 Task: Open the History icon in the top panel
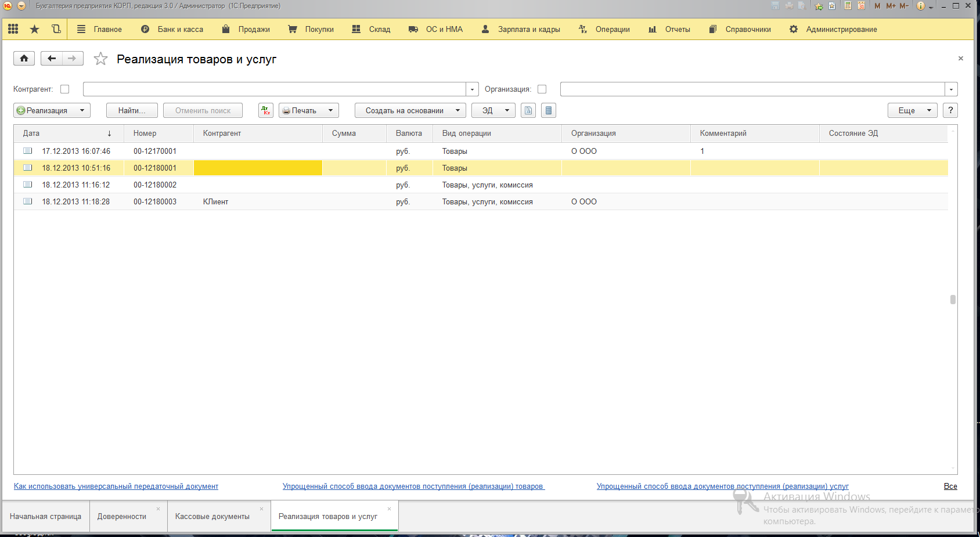(x=56, y=29)
